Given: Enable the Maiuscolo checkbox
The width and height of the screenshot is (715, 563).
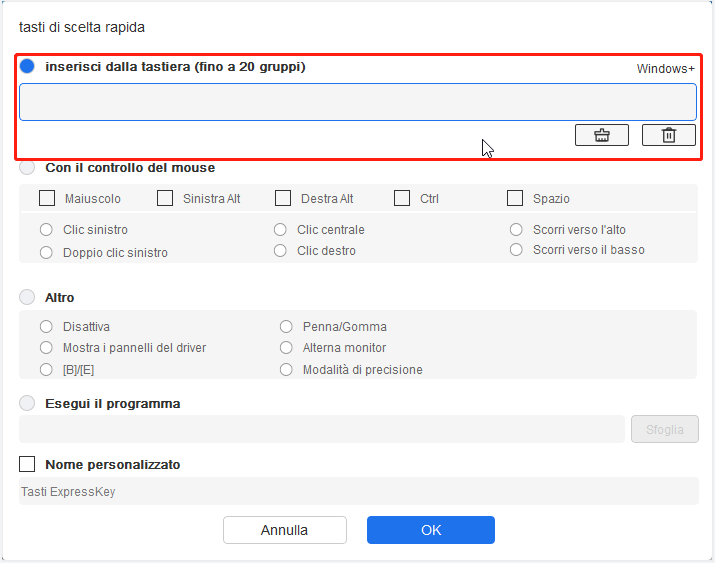Looking at the screenshot, I should [47, 198].
